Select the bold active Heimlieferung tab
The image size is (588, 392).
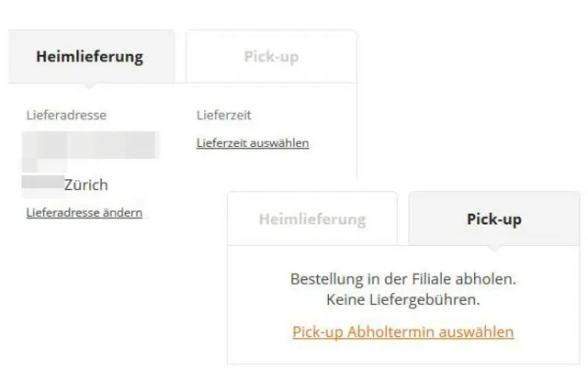pos(89,56)
